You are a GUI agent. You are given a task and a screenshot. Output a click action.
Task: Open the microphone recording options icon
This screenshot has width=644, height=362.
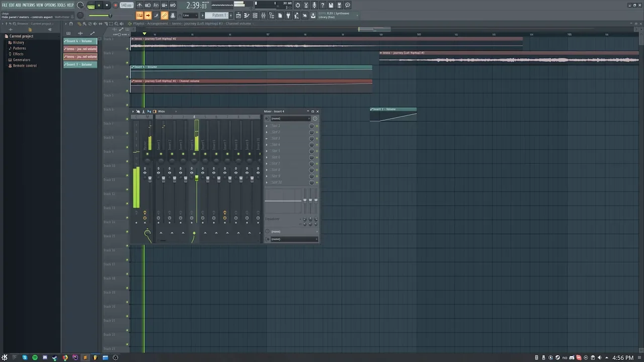pyautogui.click(x=314, y=5)
